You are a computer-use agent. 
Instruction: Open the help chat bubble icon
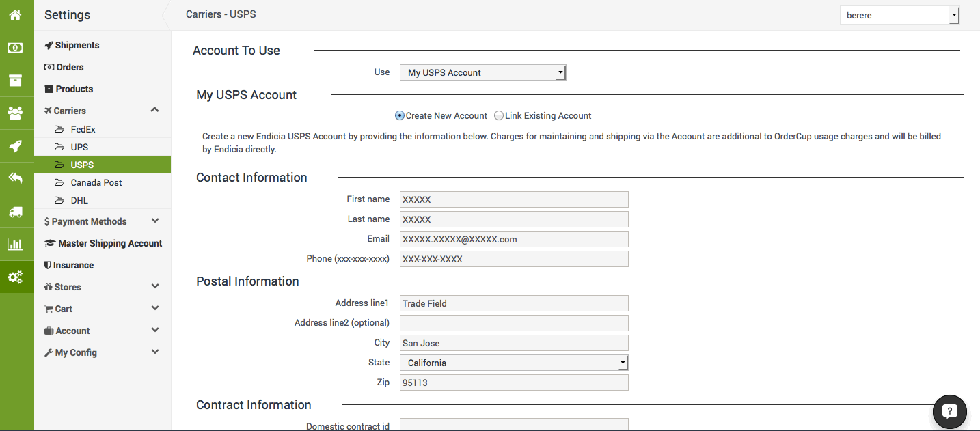point(949,412)
